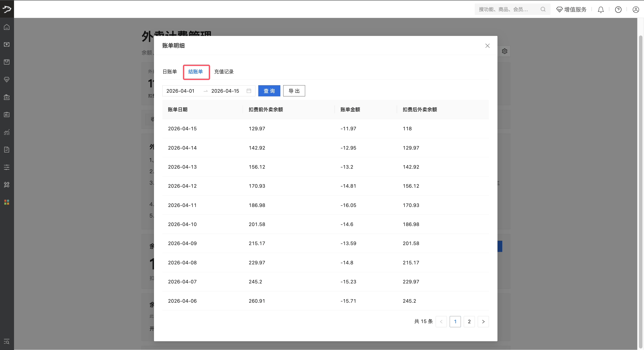Viewport: 644px width, 350px height.
Task: Click the notification bell icon
Action: 600,9
